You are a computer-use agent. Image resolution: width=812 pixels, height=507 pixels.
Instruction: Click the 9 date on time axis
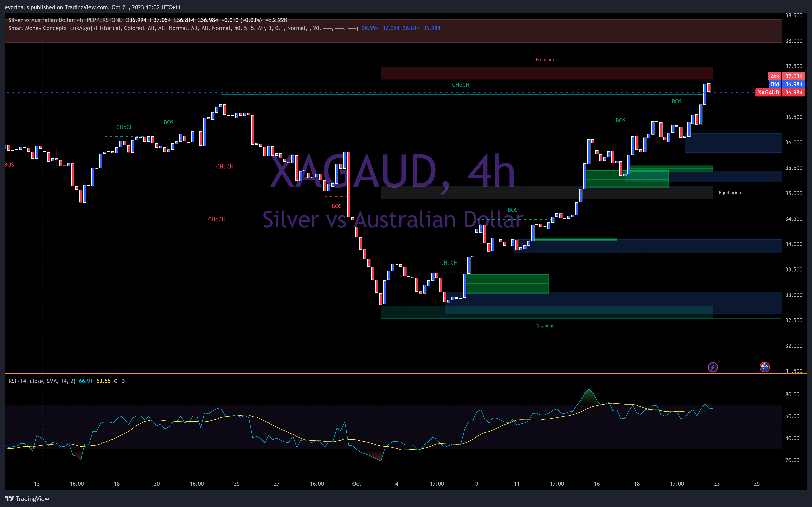click(x=476, y=484)
